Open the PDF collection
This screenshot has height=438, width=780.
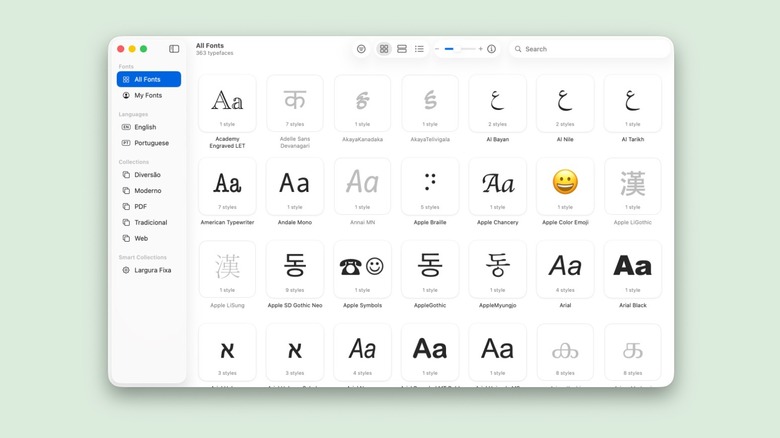(149, 207)
